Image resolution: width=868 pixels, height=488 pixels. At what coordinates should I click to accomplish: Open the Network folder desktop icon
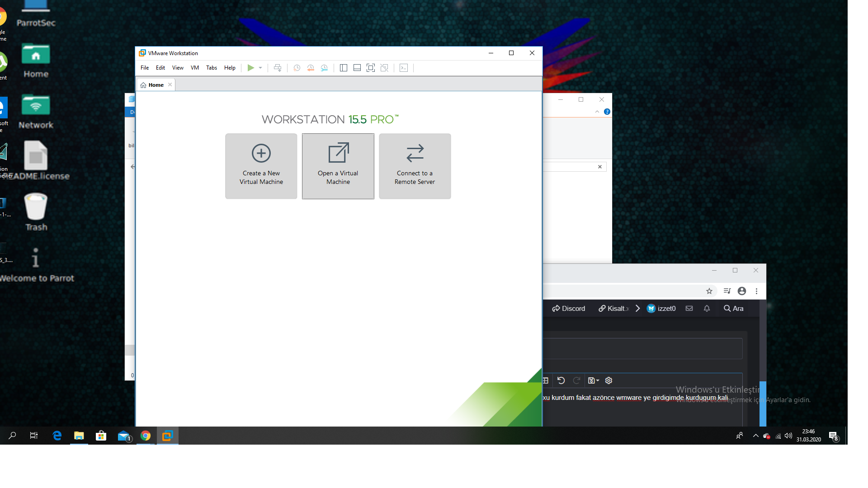(36, 112)
